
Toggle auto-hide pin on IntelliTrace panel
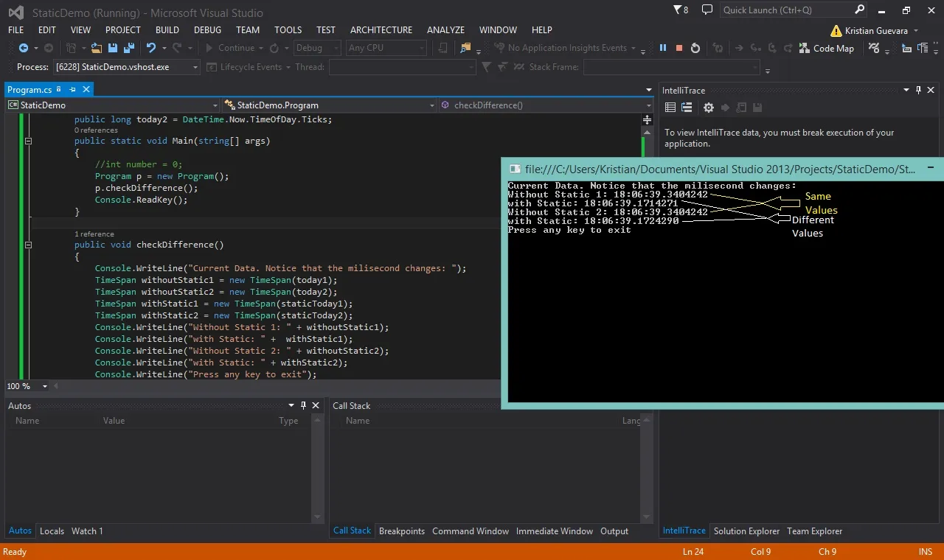tap(918, 90)
